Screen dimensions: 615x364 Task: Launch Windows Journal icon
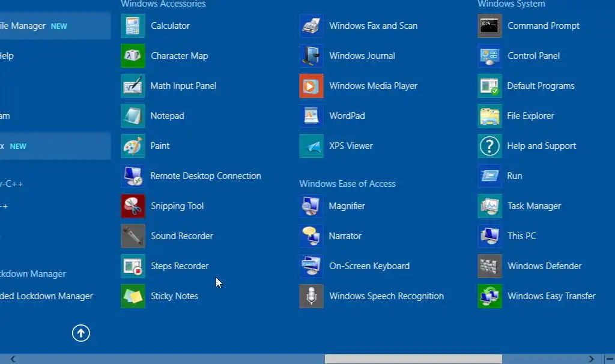312,56
